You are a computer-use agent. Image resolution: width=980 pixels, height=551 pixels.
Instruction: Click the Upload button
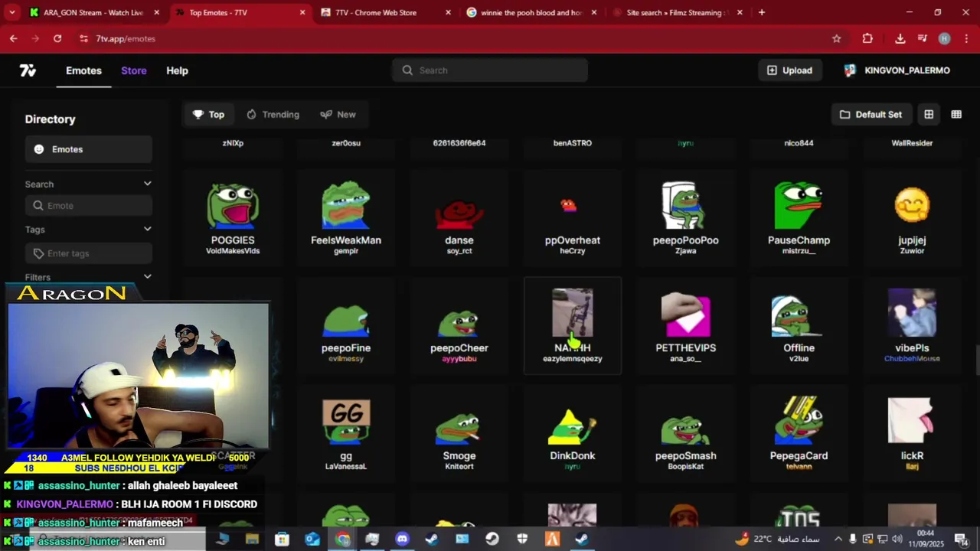[789, 70]
